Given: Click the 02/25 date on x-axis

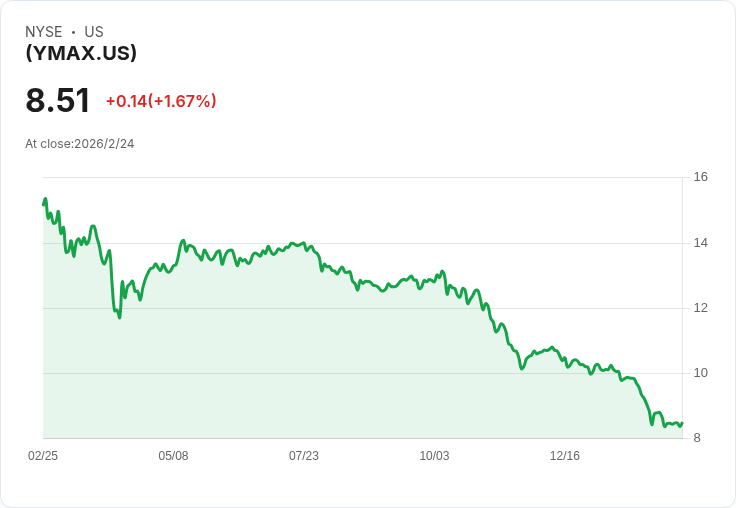Looking at the screenshot, I should pos(43,456).
